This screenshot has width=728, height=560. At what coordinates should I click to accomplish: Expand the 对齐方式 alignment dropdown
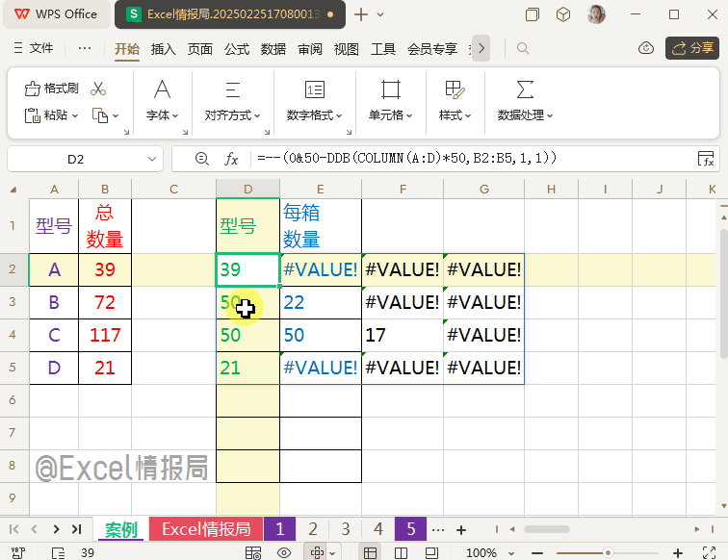pos(233,115)
